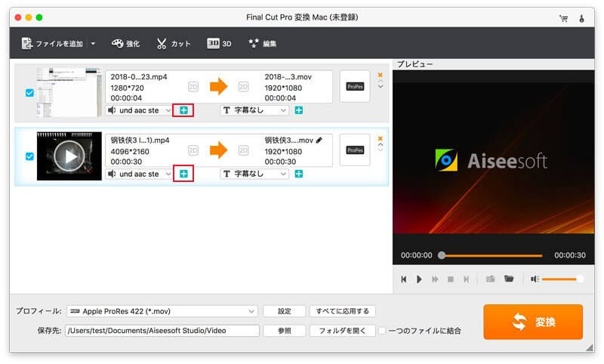Open the 強化 (Enhance) tool
The image size is (604, 364).
(125, 44)
